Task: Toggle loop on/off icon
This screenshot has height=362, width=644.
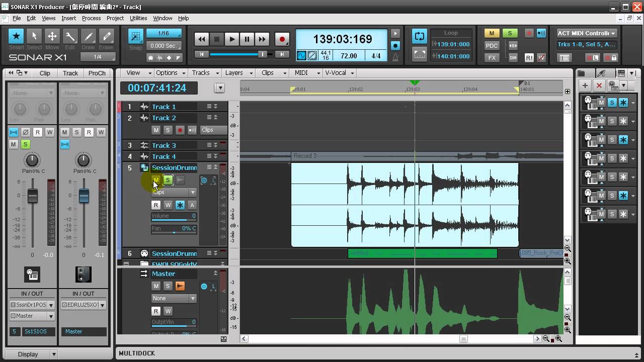Action: [x=419, y=36]
